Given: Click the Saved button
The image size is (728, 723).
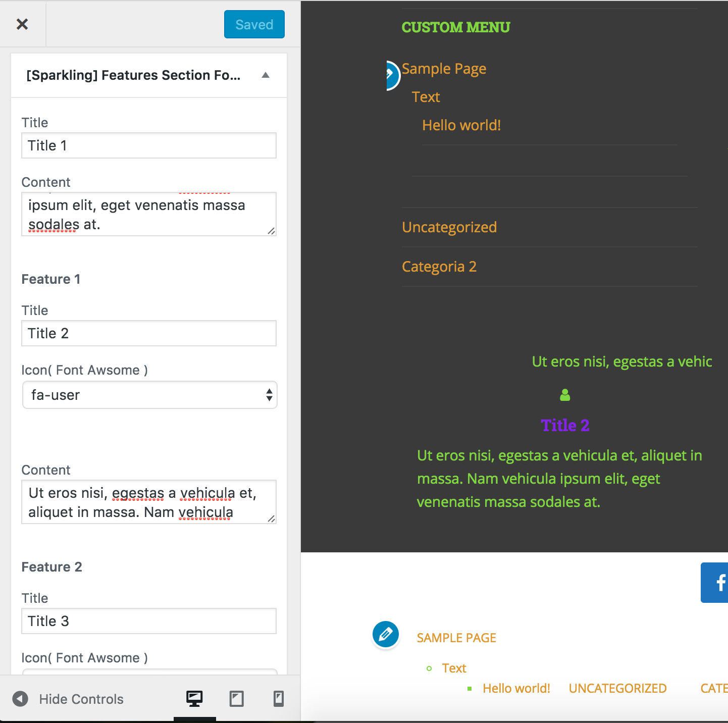Looking at the screenshot, I should pyautogui.click(x=254, y=24).
